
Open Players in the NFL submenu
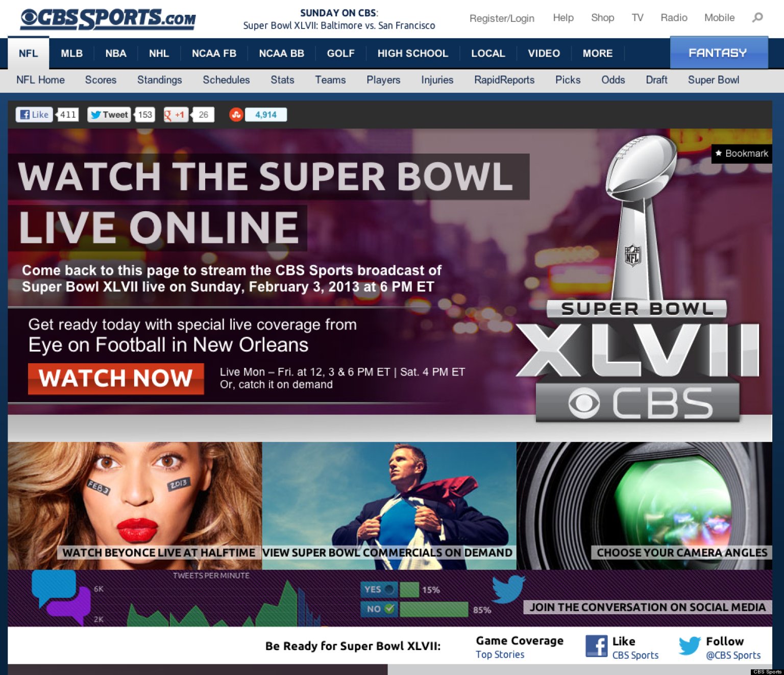pyautogui.click(x=383, y=80)
